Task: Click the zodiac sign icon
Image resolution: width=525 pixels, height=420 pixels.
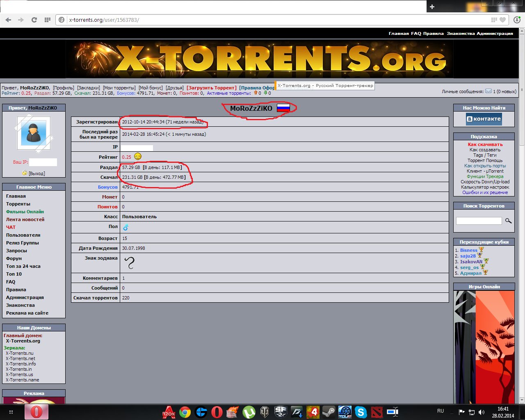Action: [x=130, y=262]
